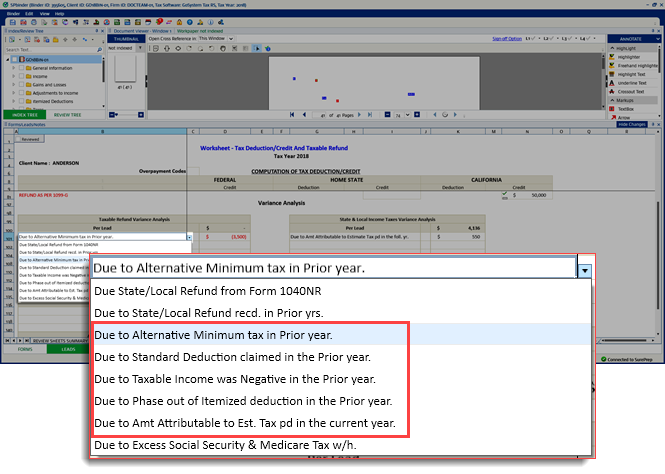Choose 'Due to Standard Deduction claimed in the Prior year'

[232, 356]
